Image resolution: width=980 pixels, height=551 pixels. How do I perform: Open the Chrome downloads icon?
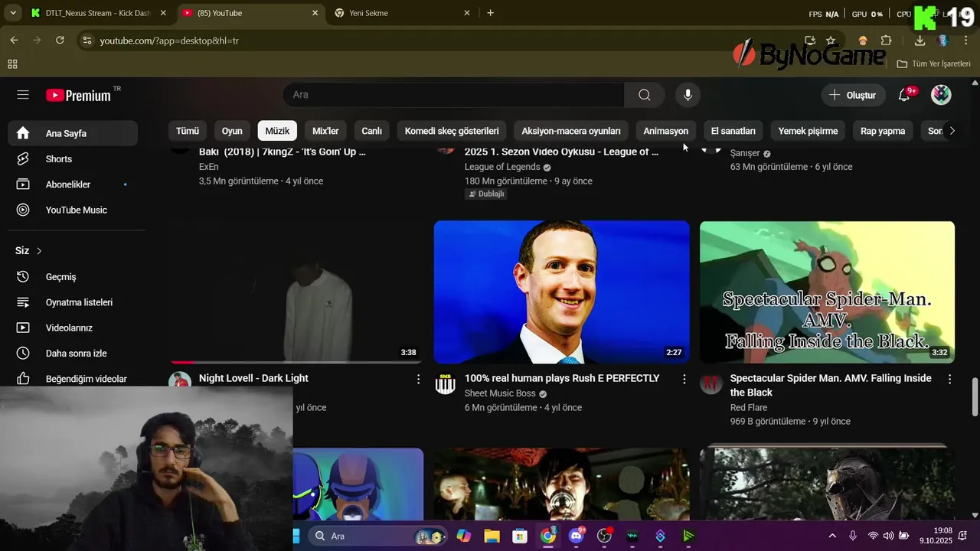[920, 40]
